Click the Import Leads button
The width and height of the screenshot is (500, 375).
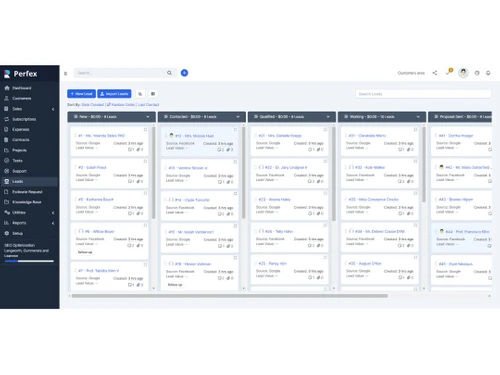tap(114, 94)
